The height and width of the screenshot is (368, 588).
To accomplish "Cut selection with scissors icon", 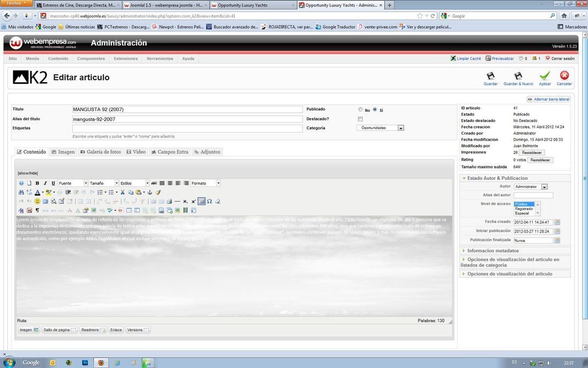I will click(122, 192).
